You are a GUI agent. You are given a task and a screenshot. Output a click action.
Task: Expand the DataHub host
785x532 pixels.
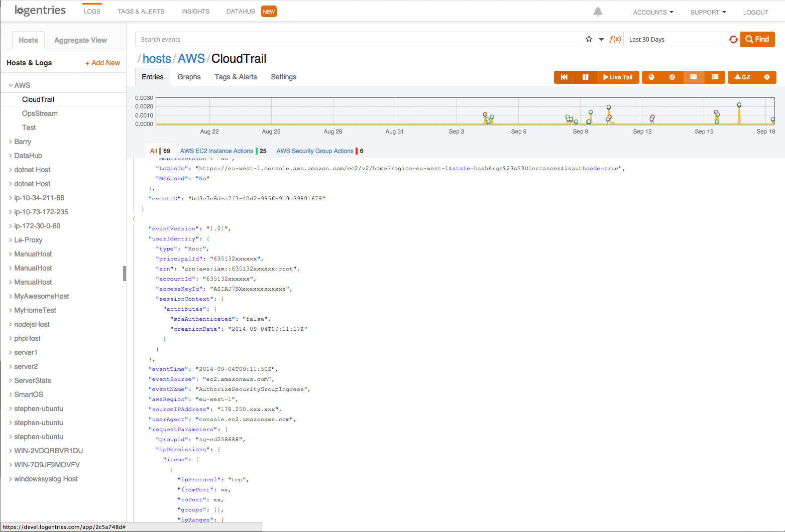tap(11, 156)
